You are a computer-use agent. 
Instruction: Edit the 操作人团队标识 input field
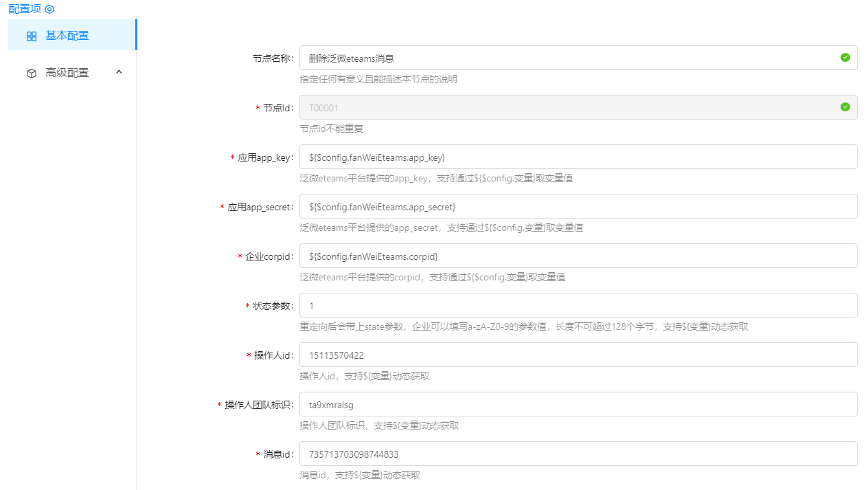[x=578, y=405]
